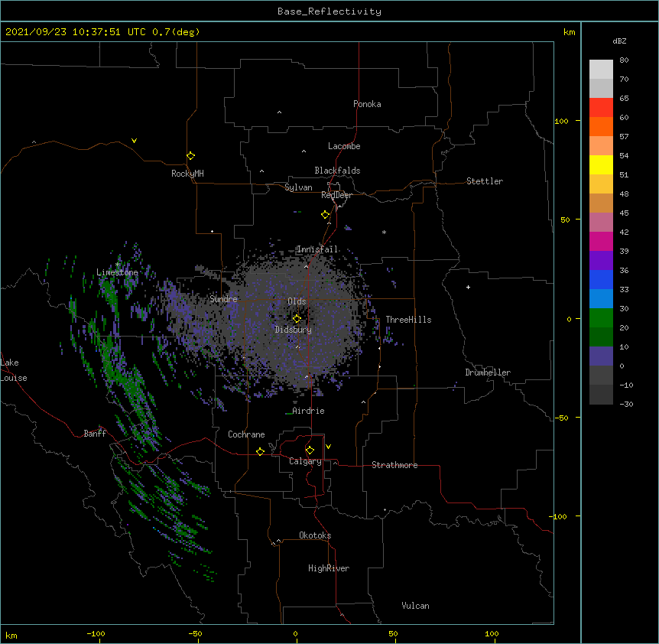The width and height of the screenshot is (659, 644).
Task: Click the Sundre label
Action: tap(223, 299)
